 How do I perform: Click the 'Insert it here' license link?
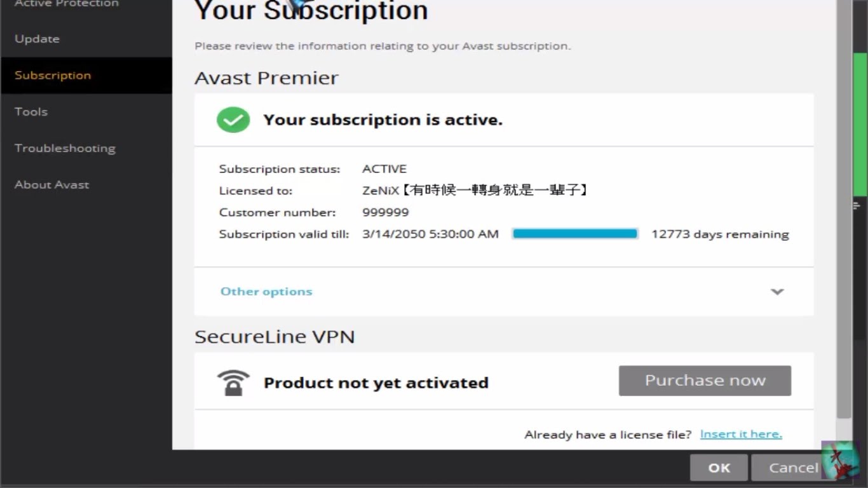coord(741,434)
